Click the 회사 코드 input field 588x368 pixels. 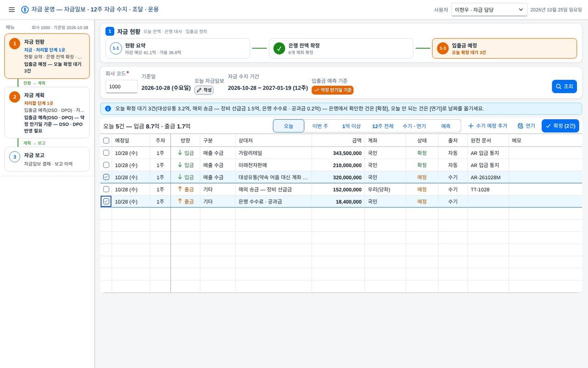point(121,86)
